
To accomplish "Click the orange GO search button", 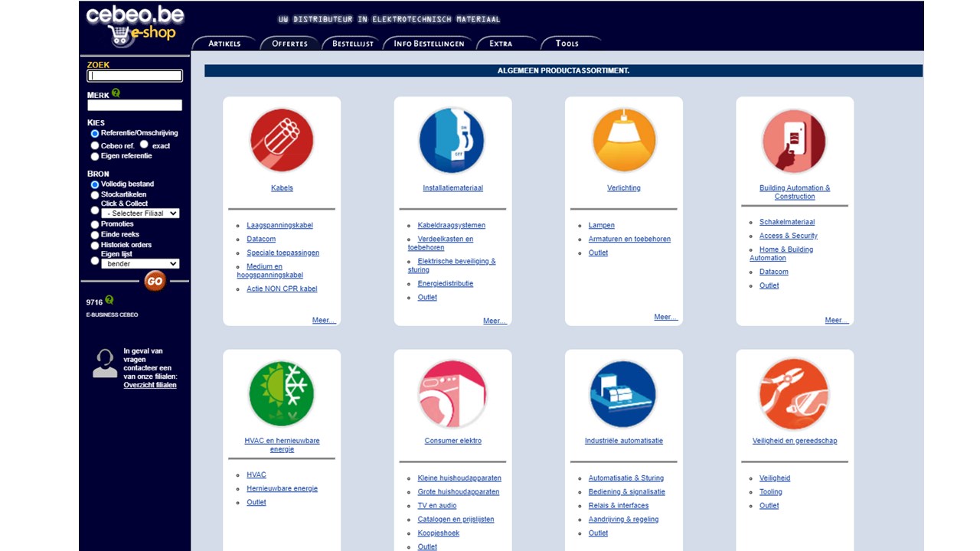I will pyautogui.click(x=155, y=281).
